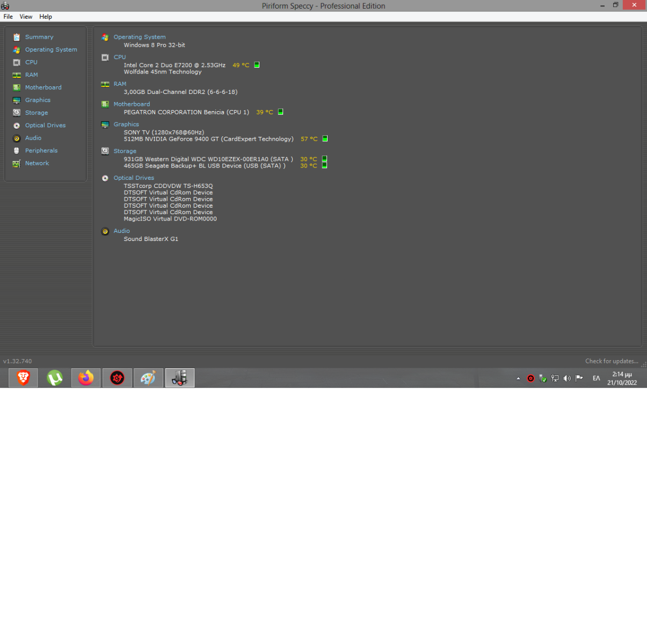This screenshot has height=644, width=647.
Task: Click the speaker icon beside Audio heading
Action: [x=105, y=231]
